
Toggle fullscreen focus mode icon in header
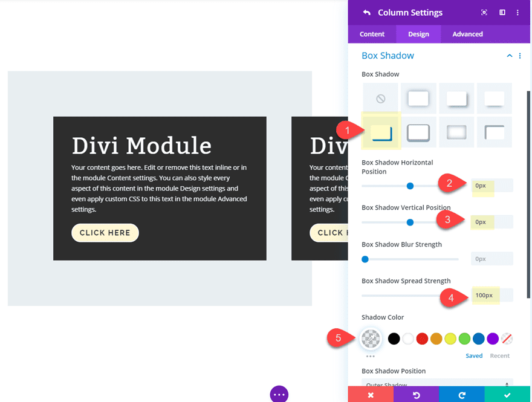(484, 13)
